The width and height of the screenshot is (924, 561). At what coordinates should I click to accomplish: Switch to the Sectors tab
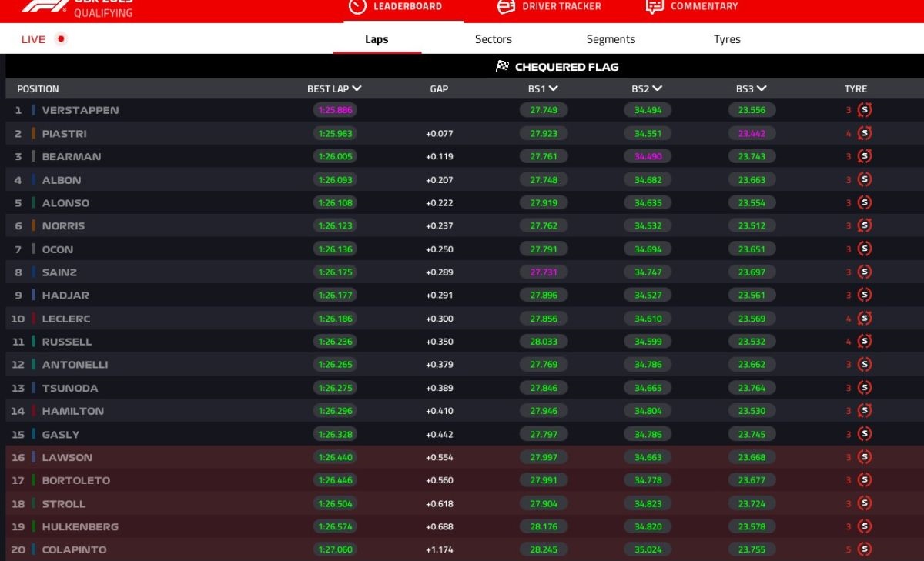click(x=493, y=39)
